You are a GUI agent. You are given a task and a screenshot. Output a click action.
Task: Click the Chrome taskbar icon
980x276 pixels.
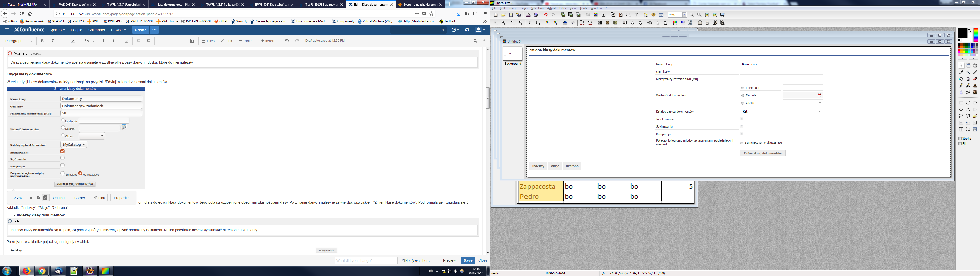click(42, 271)
